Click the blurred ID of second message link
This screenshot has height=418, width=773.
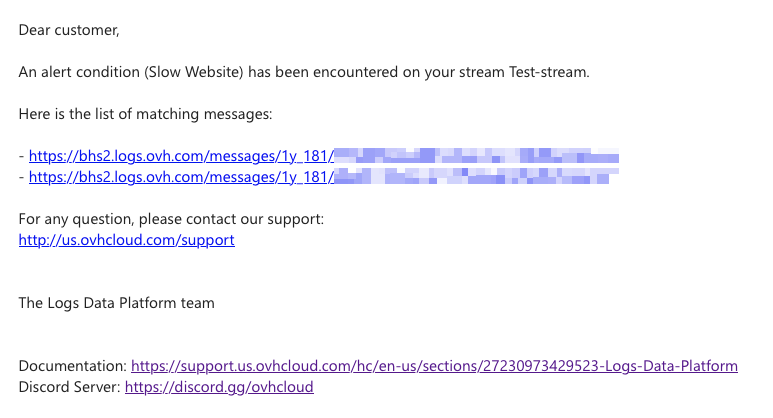click(477, 176)
